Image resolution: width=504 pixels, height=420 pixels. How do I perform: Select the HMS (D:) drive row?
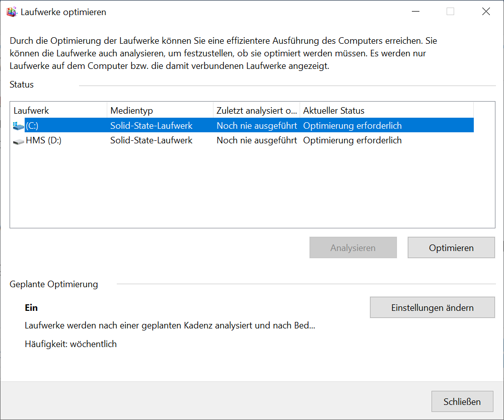[x=243, y=140]
